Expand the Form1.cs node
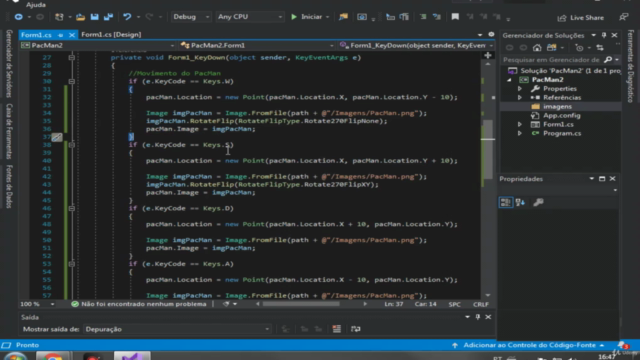 pyautogui.click(x=520, y=124)
